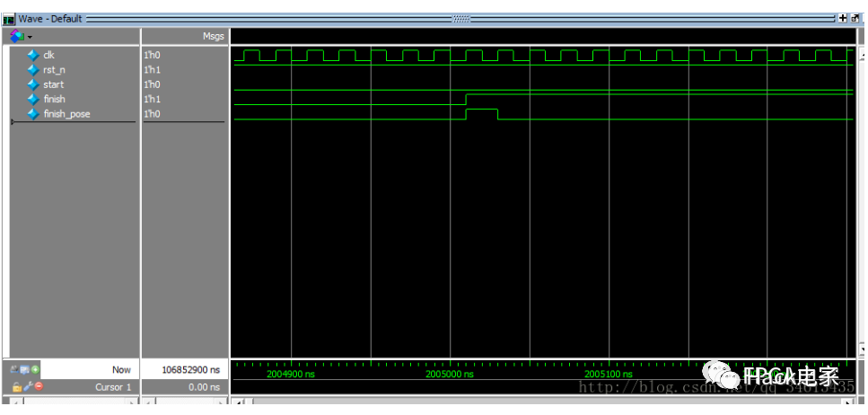Undock the Wave window using the dock icon
Image resolution: width=868 pixels, height=415 pixels.
(853, 18)
